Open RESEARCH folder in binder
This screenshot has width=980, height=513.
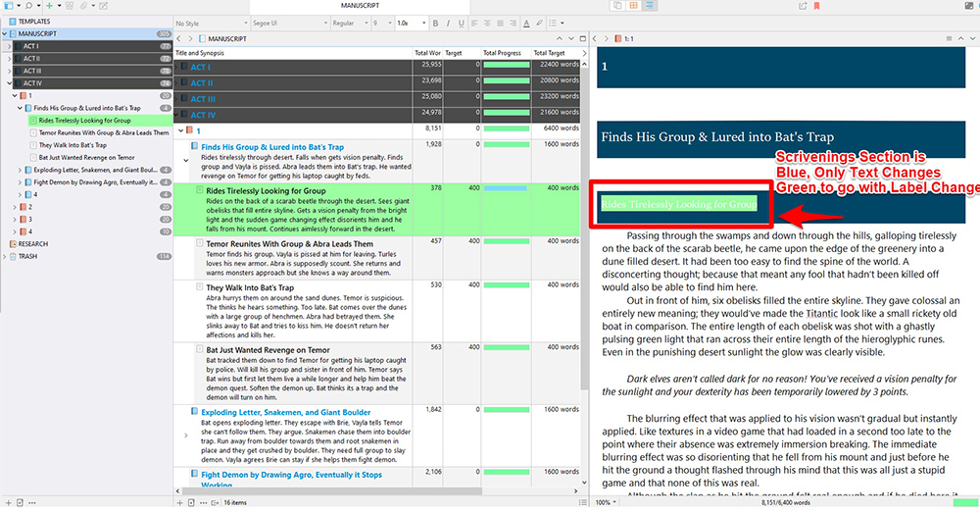(32, 244)
